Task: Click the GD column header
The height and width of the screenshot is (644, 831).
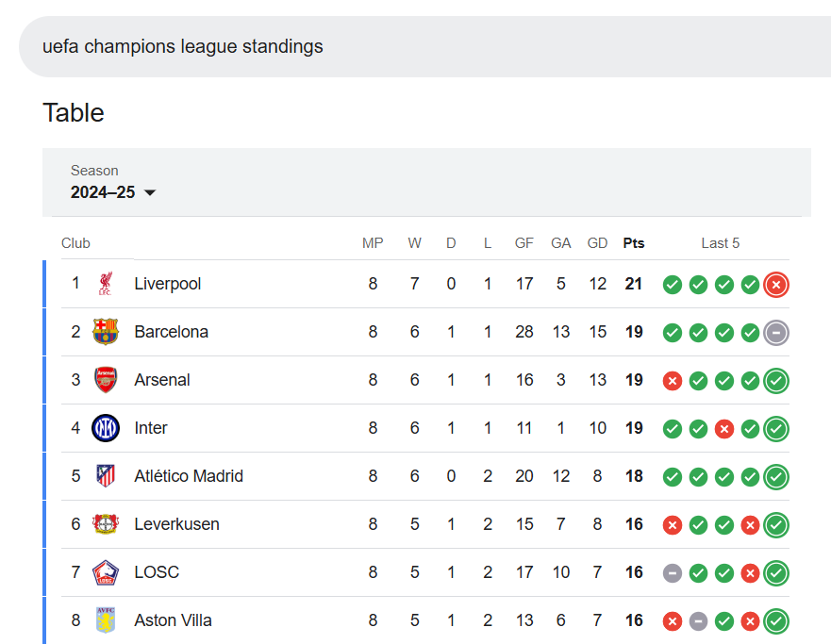Action: pos(597,243)
